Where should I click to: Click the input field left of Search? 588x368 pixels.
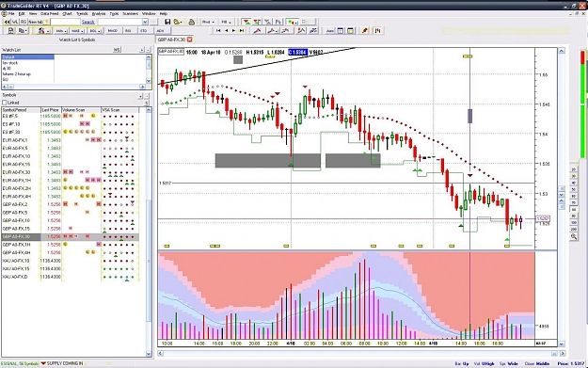pos(65,22)
